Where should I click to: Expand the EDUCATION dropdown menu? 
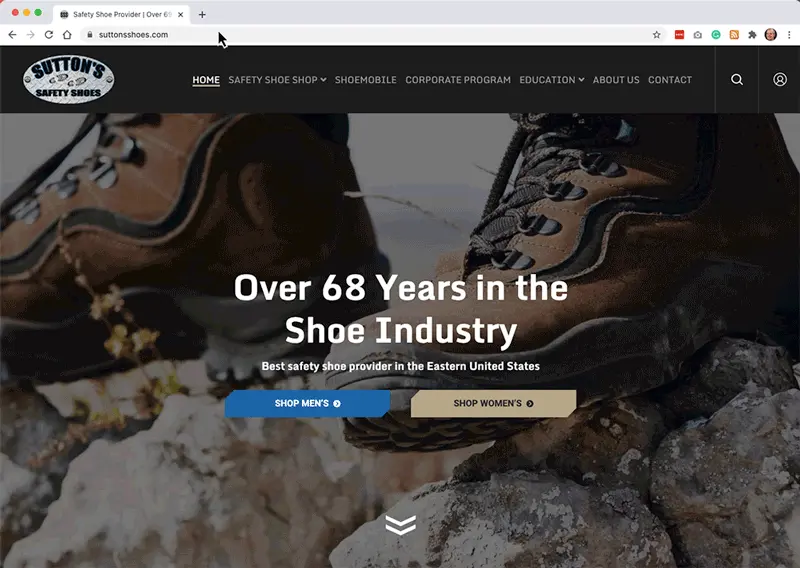click(552, 80)
